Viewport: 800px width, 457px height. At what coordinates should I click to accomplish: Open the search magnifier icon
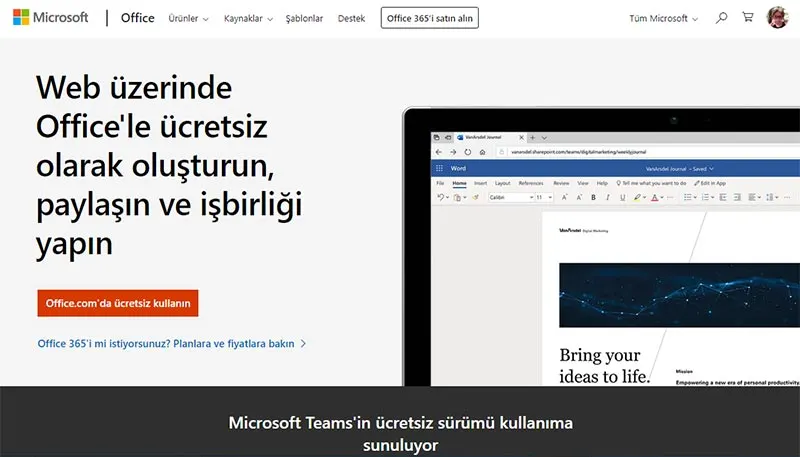pyautogui.click(x=721, y=18)
